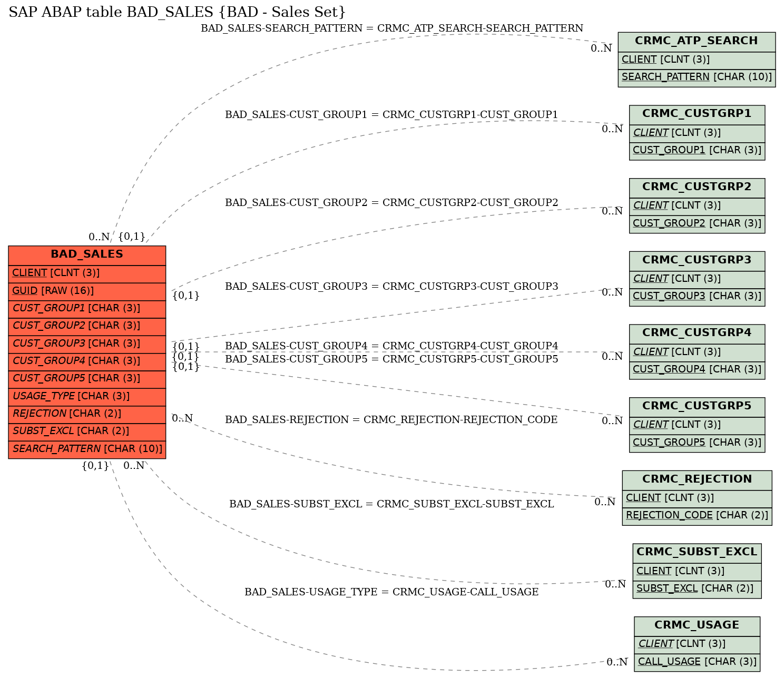Select CUST_GROUP5 field in BAD_SALES table
The height and width of the screenshot is (677, 784).
click(87, 379)
